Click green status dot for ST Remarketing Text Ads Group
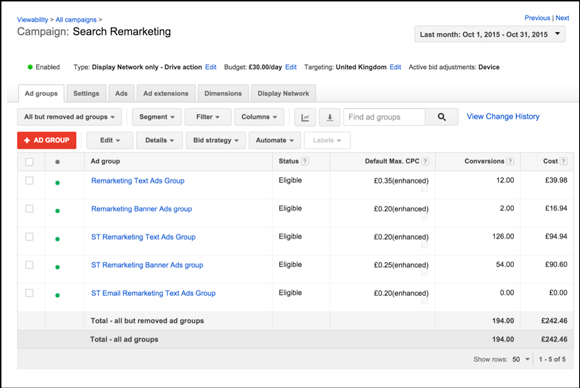 (x=57, y=239)
